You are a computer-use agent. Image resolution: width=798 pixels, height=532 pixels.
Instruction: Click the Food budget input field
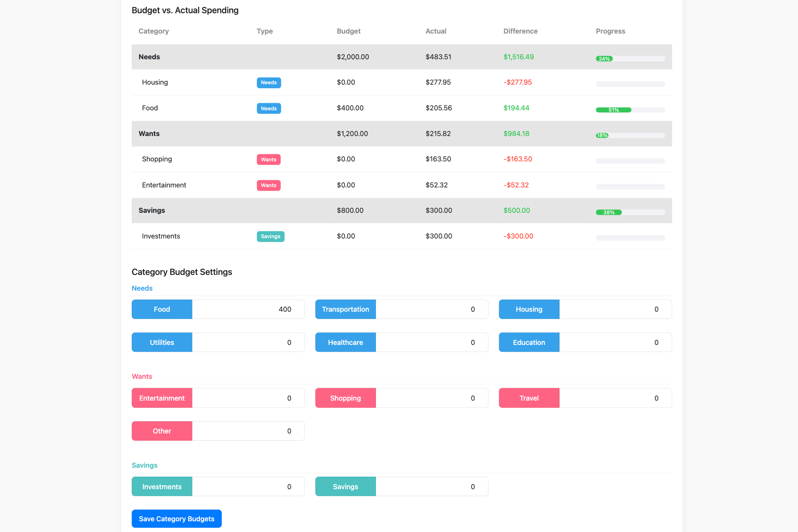(x=248, y=309)
